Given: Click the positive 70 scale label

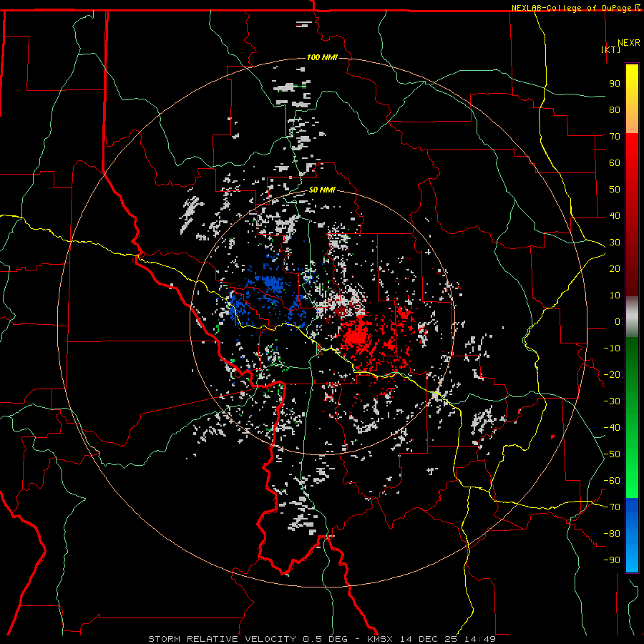Looking at the screenshot, I should (x=615, y=137).
